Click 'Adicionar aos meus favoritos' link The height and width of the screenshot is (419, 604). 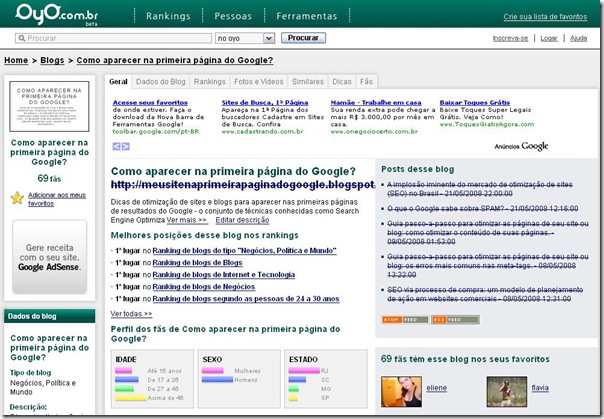tap(57, 199)
